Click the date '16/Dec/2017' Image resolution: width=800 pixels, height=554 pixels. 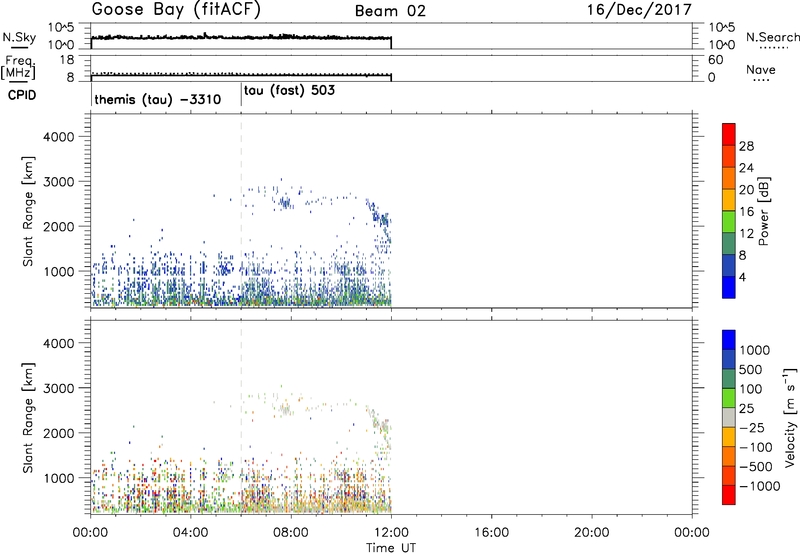tap(639, 10)
